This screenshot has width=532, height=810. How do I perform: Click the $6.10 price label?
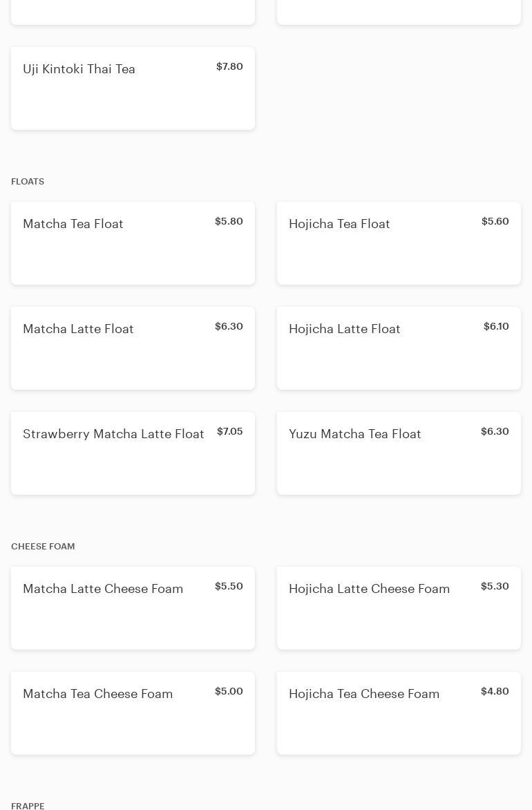[x=496, y=327]
